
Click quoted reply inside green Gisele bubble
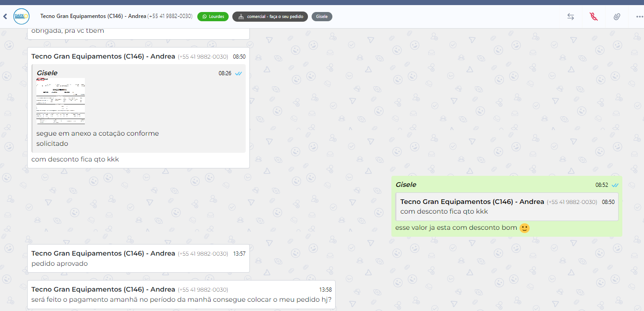[507, 207]
